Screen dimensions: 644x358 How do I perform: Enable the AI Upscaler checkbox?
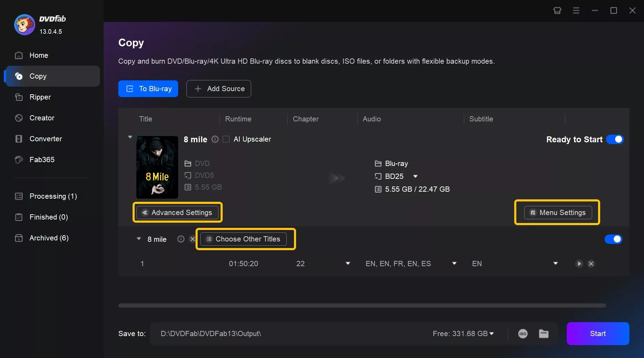(226, 139)
